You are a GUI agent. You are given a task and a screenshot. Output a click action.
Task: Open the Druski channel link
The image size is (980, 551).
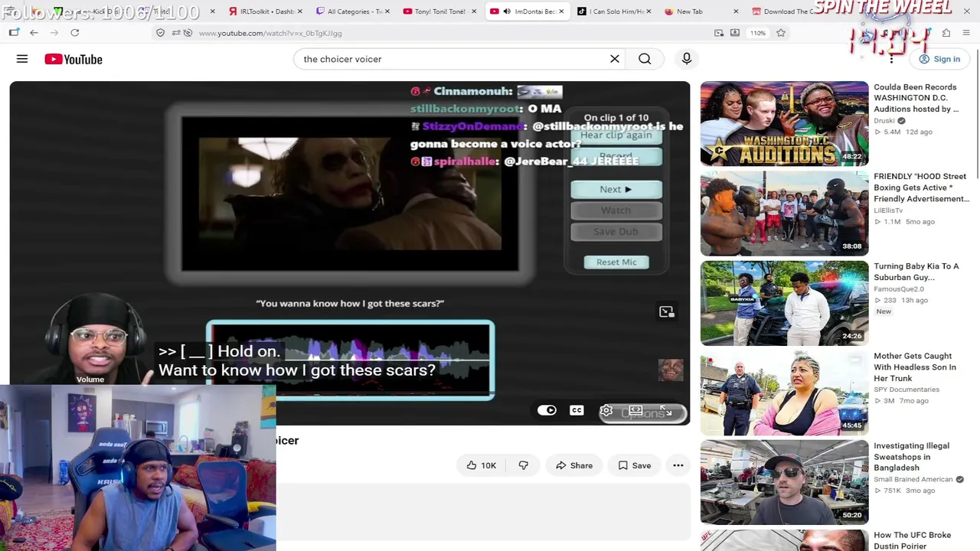coord(884,121)
